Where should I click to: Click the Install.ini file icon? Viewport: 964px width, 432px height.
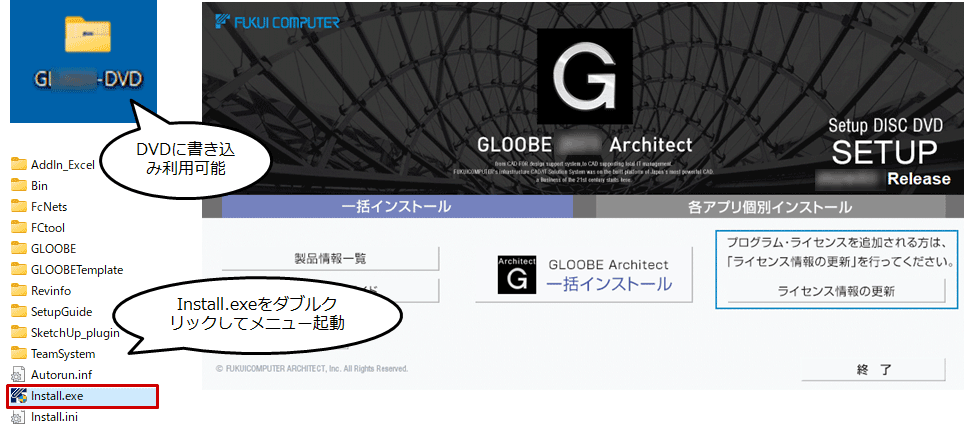18,417
